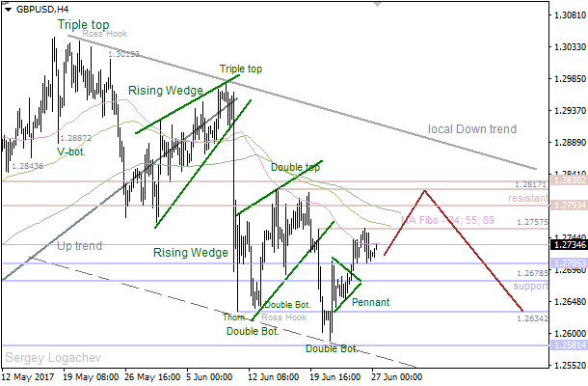Click the 'Up trend' line label

(x=79, y=246)
